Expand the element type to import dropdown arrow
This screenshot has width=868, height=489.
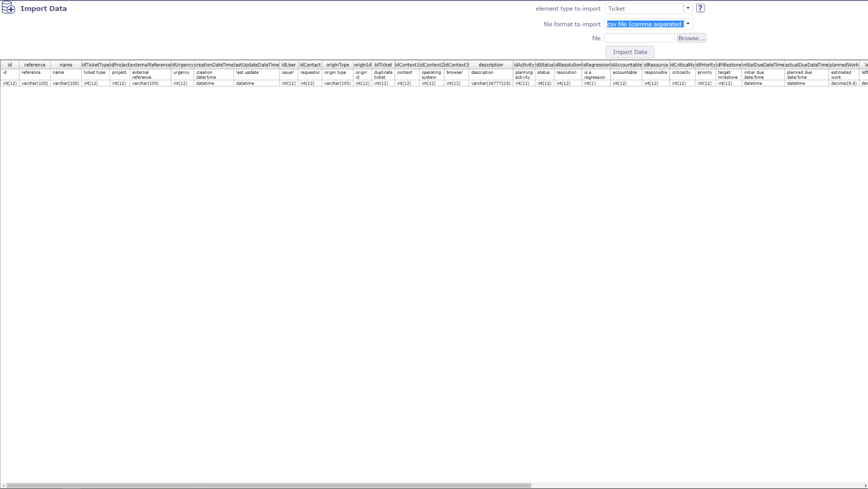688,8
